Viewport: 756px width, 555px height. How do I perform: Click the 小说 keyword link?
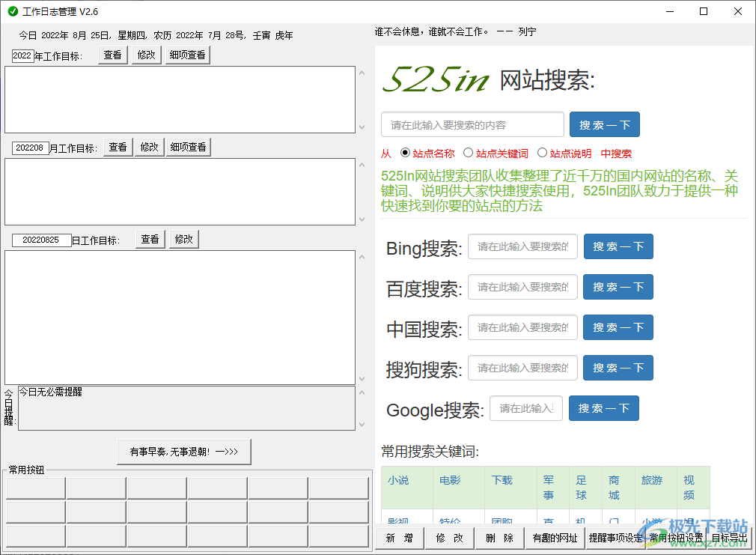398,480
